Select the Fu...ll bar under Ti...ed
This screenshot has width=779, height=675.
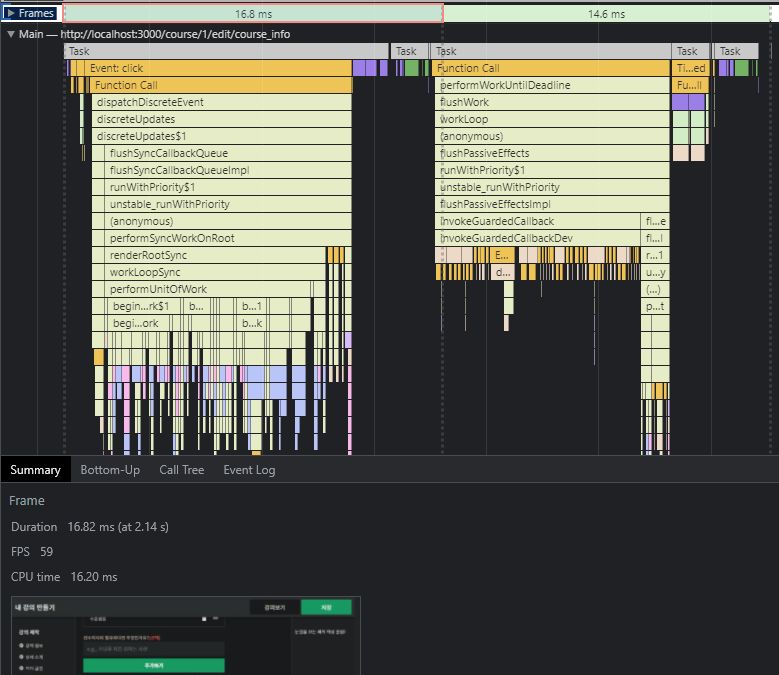(691, 85)
